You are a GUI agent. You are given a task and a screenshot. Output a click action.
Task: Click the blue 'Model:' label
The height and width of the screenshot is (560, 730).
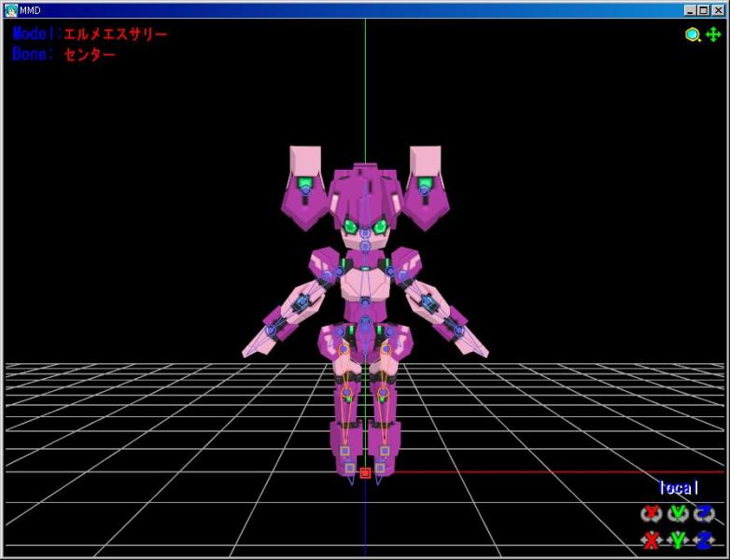[36, 34]
